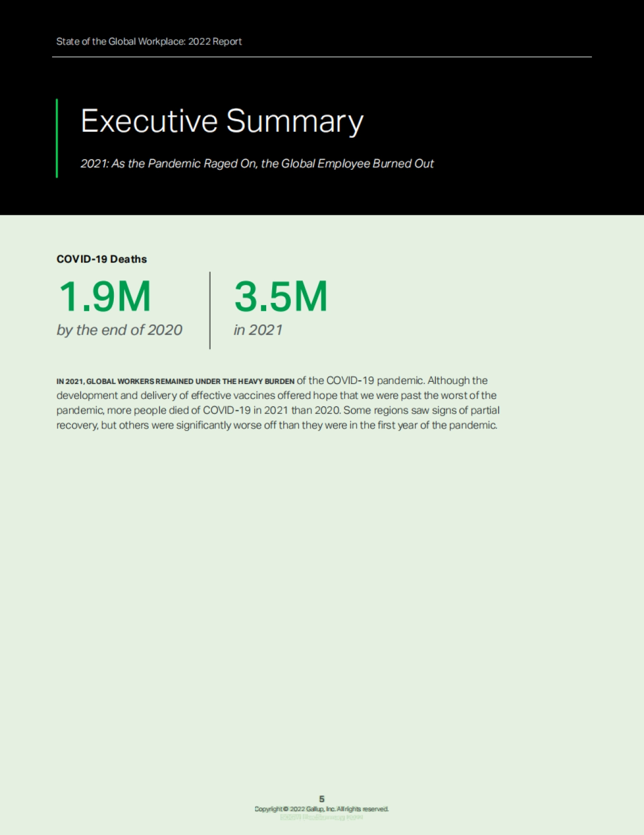Click the horizontal rule under the header
Viewport: 644px width, 835px height.
(321, 56)
